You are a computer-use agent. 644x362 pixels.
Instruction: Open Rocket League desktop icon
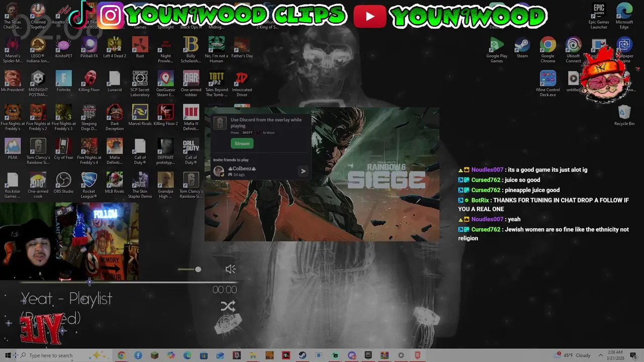point(89,186)
